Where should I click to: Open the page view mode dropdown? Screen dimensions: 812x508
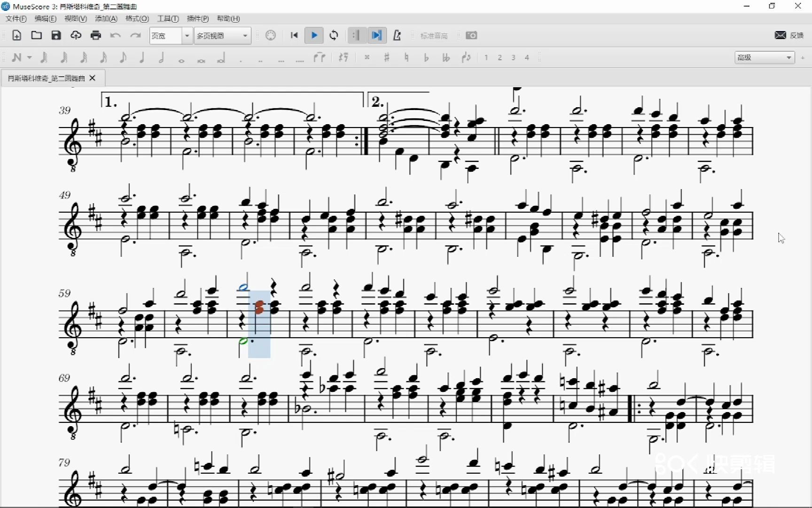(x=223, y=36)
